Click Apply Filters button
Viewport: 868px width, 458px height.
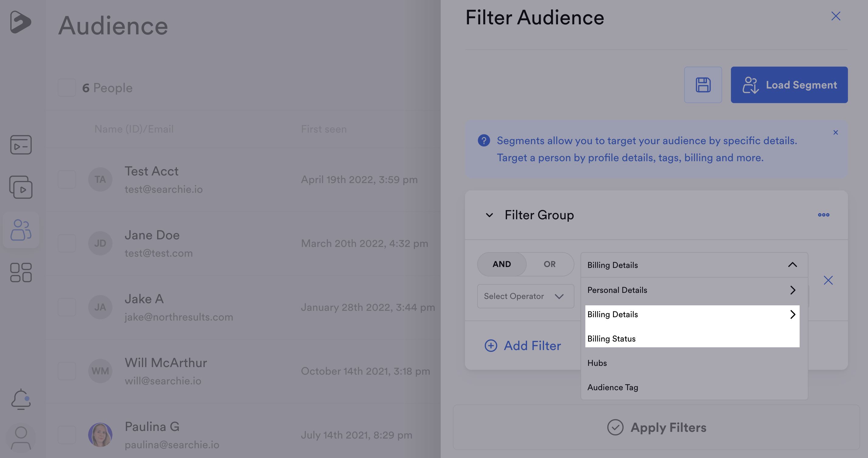click(x=656, y=427)
